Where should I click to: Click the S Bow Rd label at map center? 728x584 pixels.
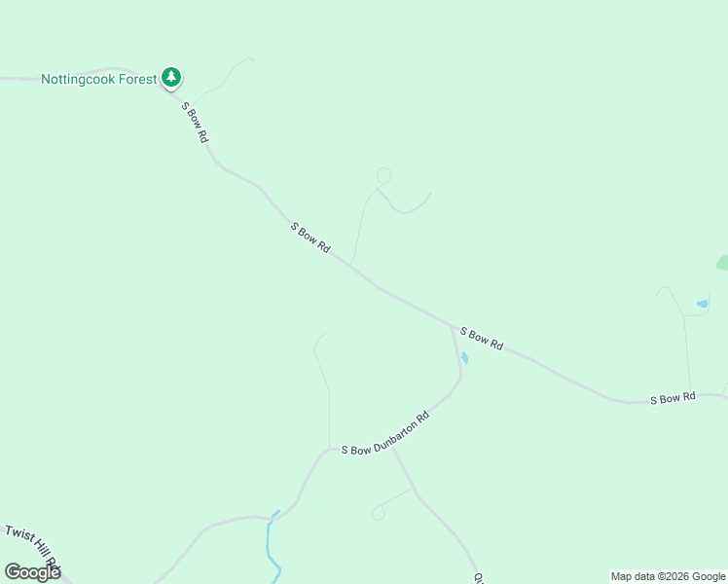pyautogui.click(x=310, y=237)
